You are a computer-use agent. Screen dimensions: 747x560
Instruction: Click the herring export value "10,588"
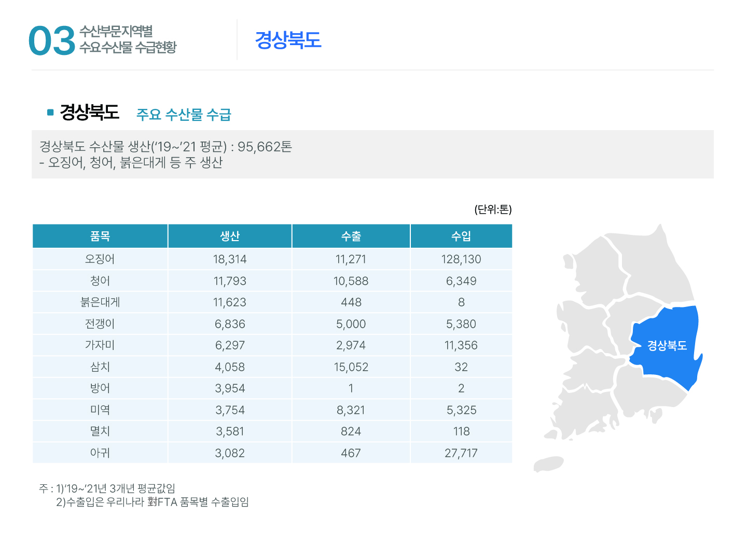(351, 281)
